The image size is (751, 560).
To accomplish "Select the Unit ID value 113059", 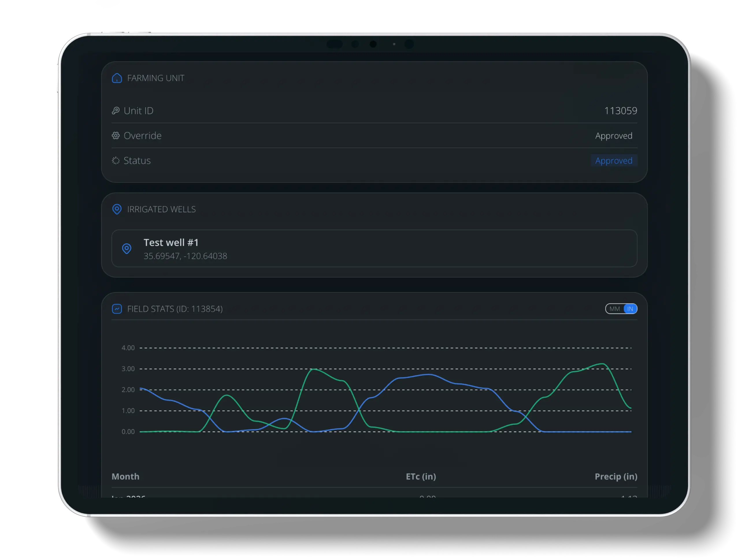I will click(x=621, y=111).
